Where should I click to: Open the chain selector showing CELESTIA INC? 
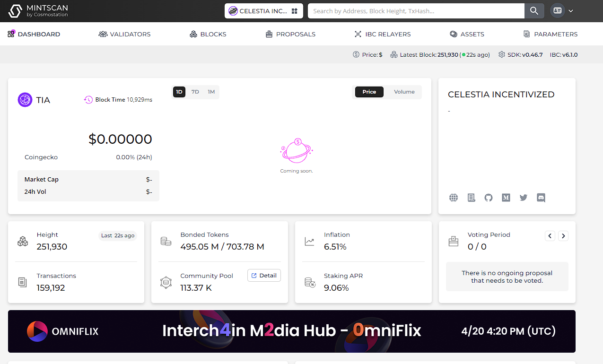tap(263, 10)
